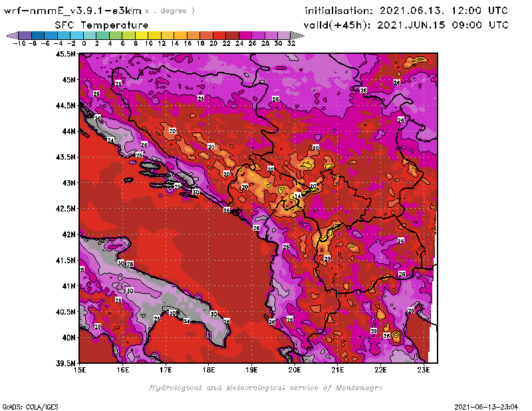
Task: Select the 18 to 20 legend swatch
Action: tap(206, 35)
